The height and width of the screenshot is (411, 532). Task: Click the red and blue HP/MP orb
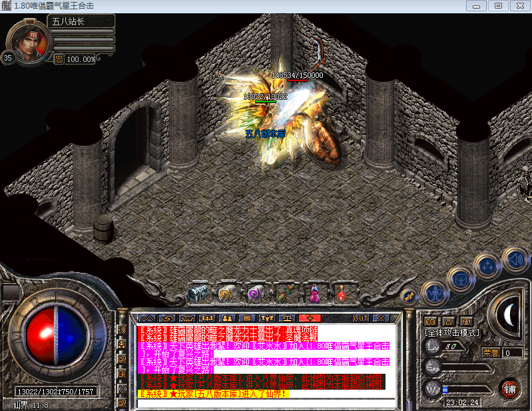coord(56,335)
